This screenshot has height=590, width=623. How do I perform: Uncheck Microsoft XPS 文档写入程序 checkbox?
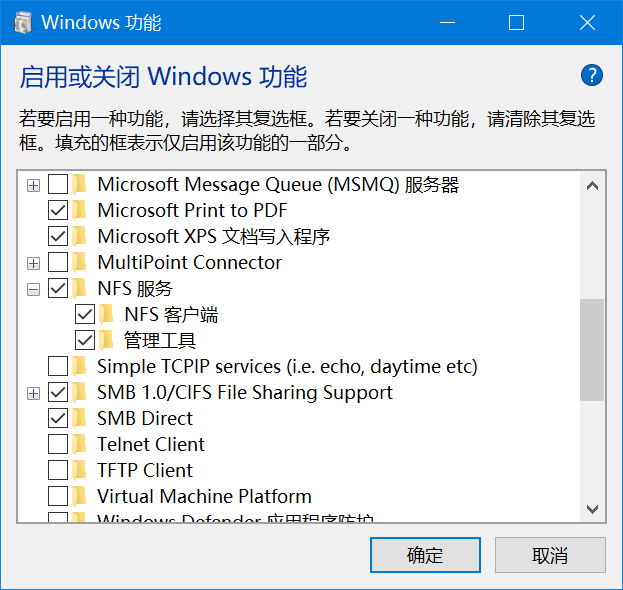(x=58, y=237)
